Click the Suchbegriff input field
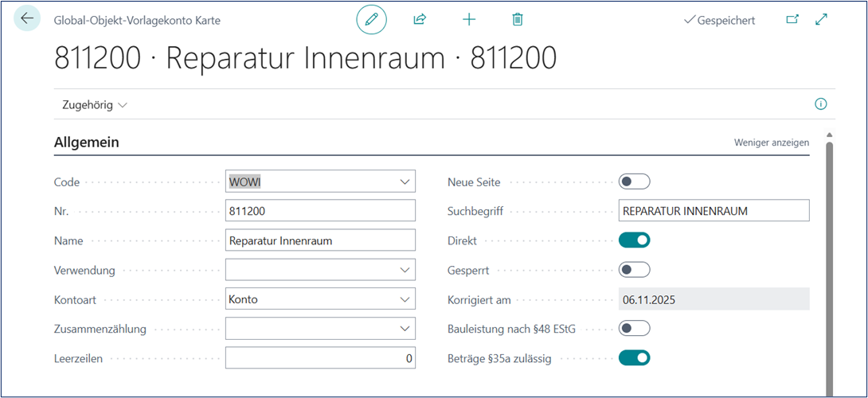This screenshot has height=398, width=868. pyautogui.click(x=713, y=211)
